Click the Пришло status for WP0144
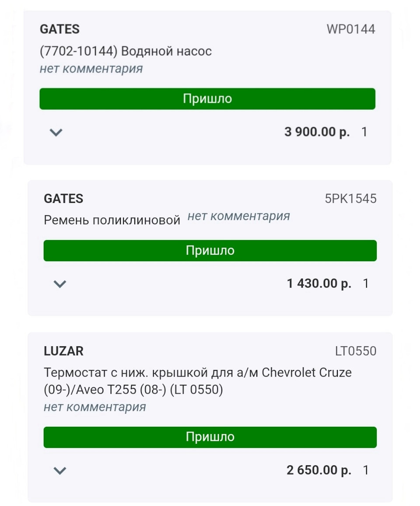This screenshot has height=506, width=420. click(207, 99)
